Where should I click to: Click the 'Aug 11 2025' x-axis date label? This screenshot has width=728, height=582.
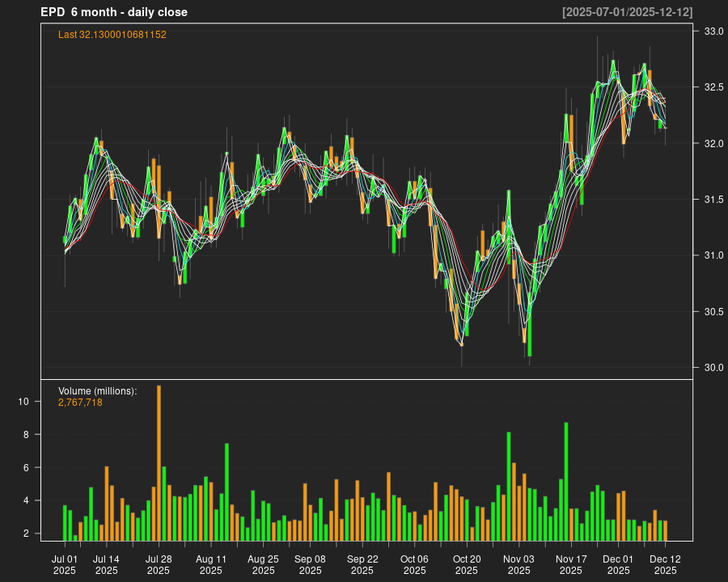[x=210, y=564]
